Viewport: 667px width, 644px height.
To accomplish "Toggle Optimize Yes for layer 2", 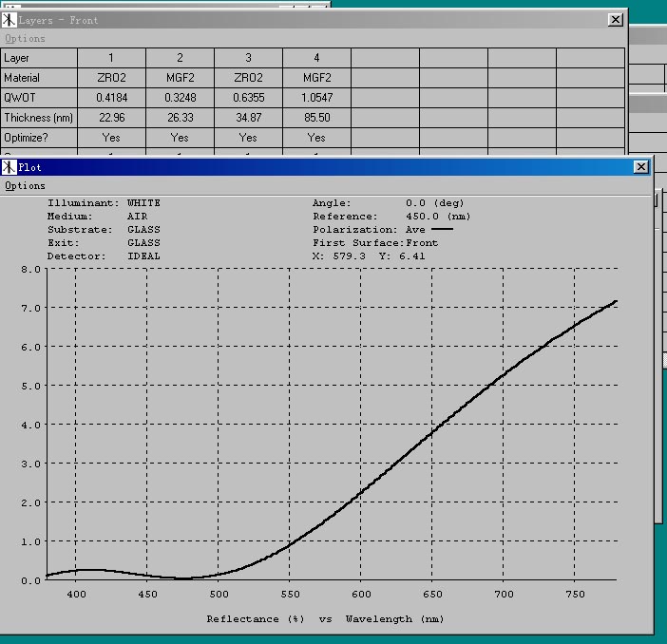I will (181, 138).
